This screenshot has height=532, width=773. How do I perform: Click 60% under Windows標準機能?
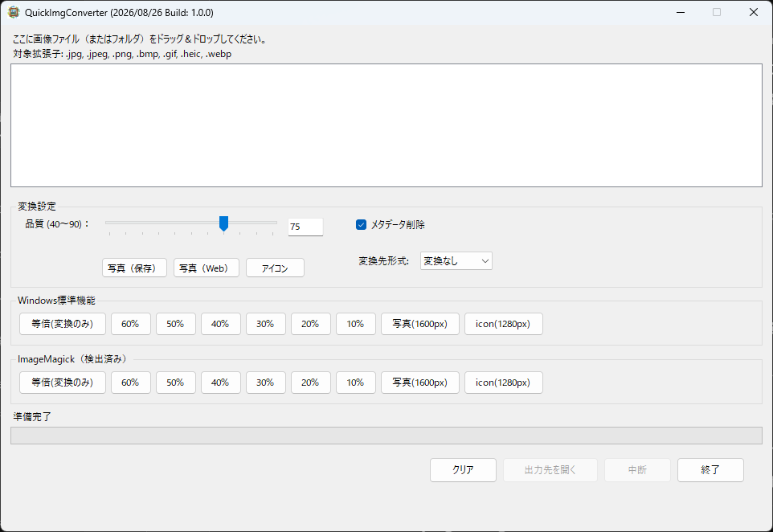(131, 324)
